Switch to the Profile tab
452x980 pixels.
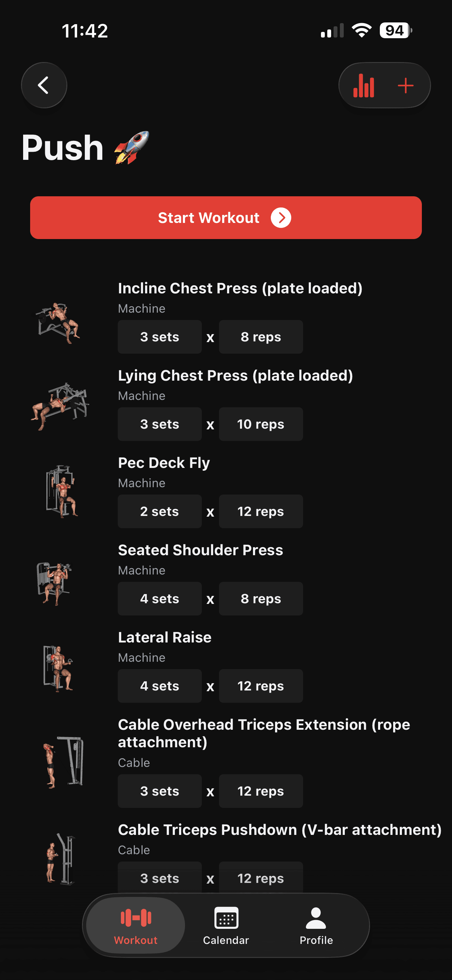tap(316, 928)
